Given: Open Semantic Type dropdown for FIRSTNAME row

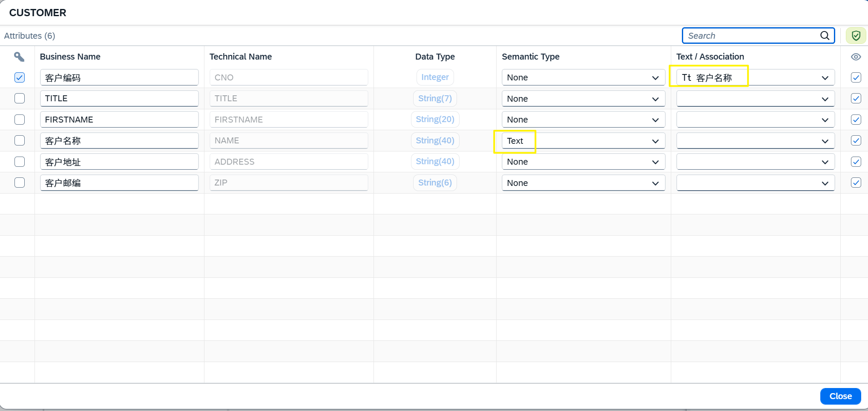Looking at the screenshot, I should (583, 120).
